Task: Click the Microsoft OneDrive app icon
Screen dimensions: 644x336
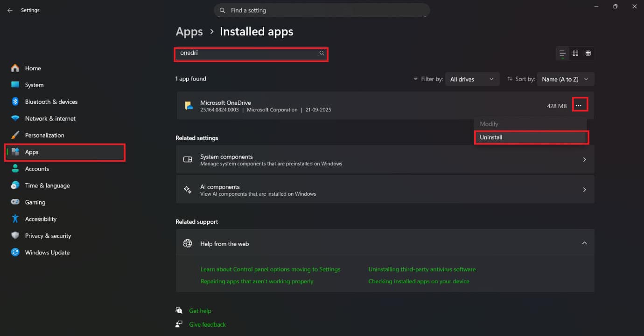Action: click(x=189, y=106)
